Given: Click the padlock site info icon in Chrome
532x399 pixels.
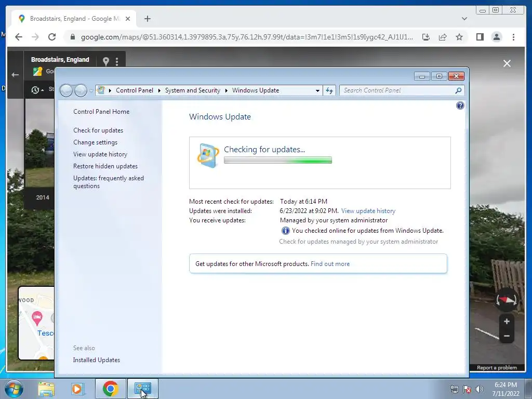Looking at the screenshot, I should [72, 37].
